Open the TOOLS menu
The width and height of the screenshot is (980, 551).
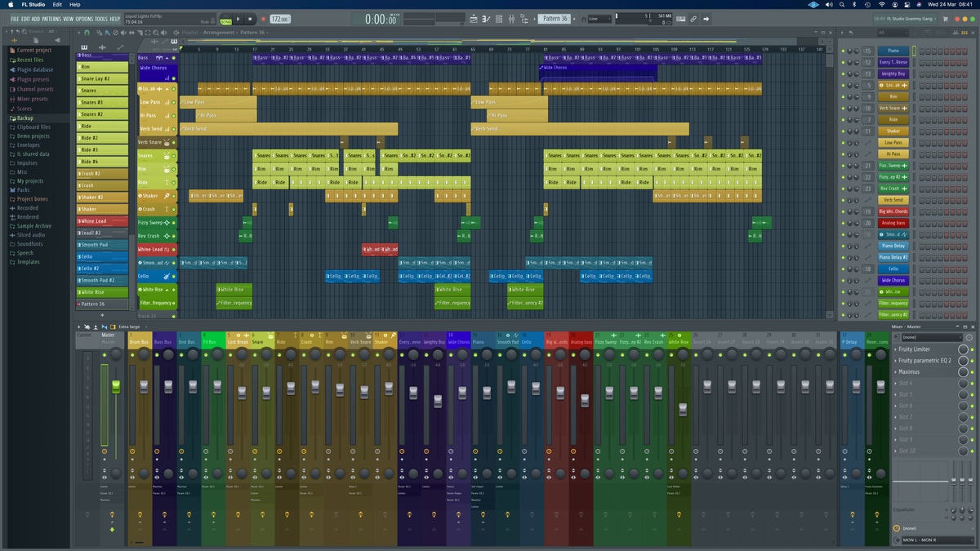[101, 19]
